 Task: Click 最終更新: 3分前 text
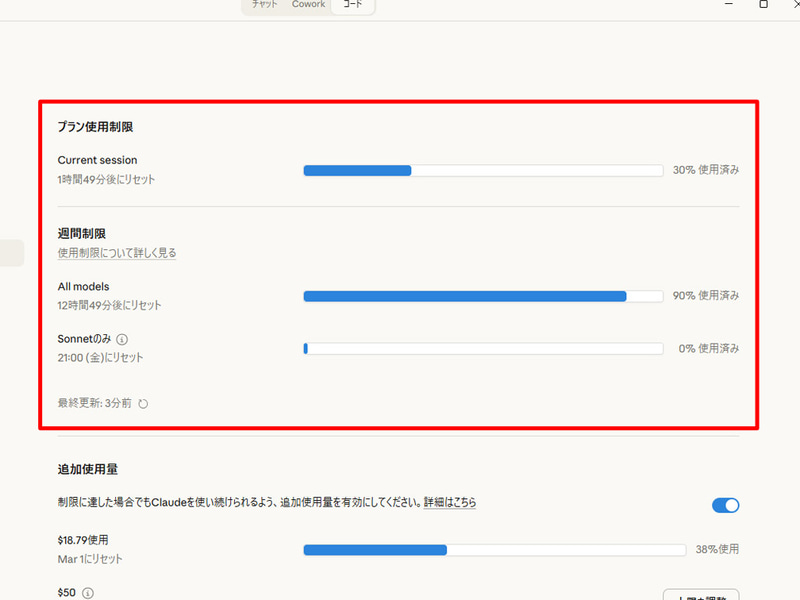click(x=94, y=404)
